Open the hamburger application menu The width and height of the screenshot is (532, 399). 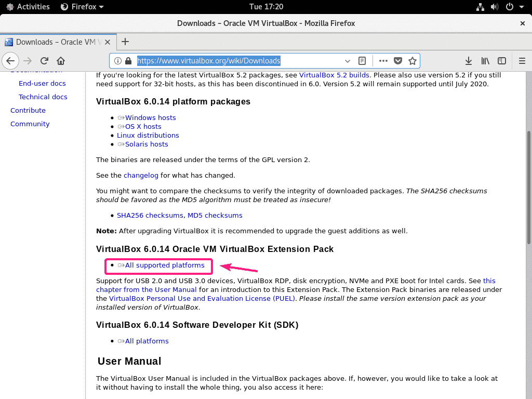(x=522, y=61)
